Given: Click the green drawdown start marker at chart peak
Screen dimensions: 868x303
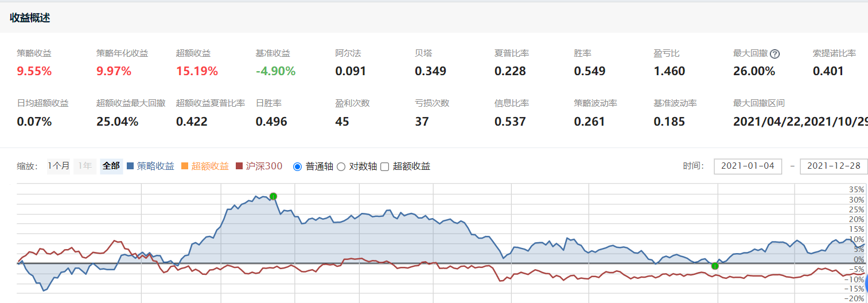Looking at the screenshot, I should click(273, 196).
